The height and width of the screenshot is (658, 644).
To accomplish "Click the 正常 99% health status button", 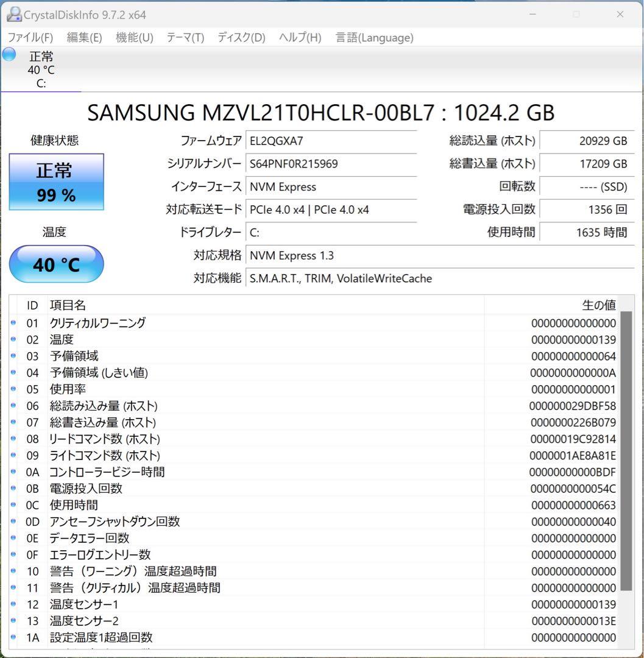I will click(56, 182).
